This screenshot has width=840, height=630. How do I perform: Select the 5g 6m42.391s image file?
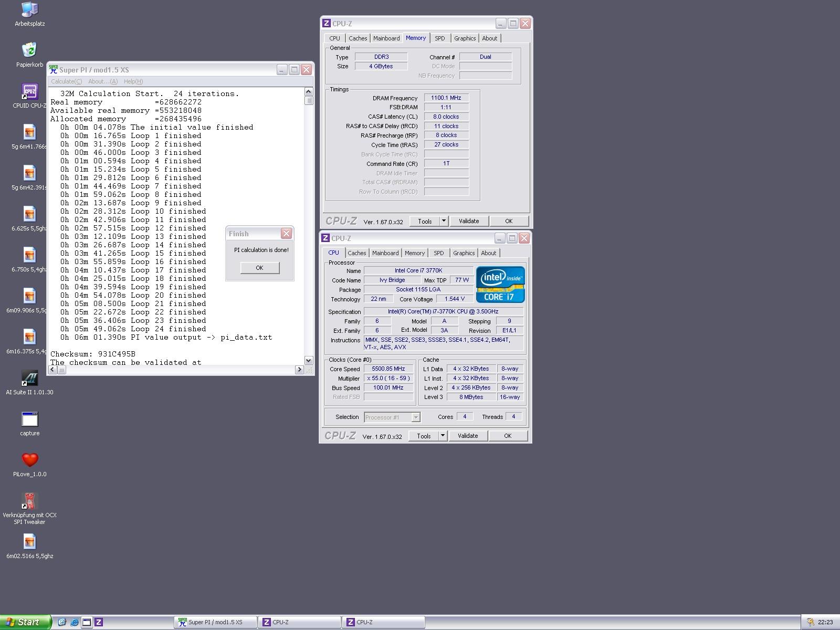[x=29, y=173]
